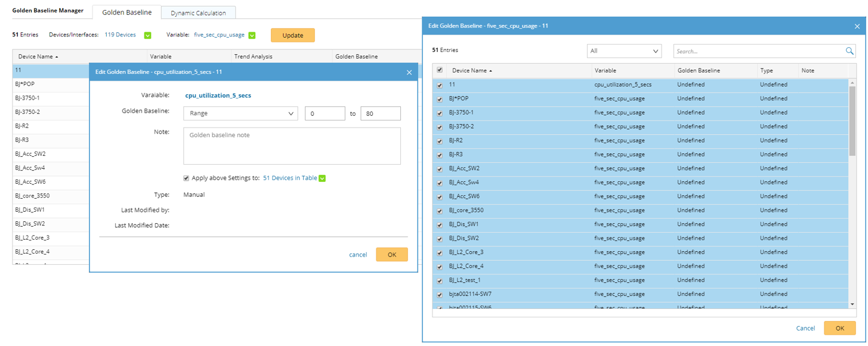Viewport: 868px width, 346px height.
Task: Select BJ_Acc_SW6 row in main table
Action: click(51, 182)
